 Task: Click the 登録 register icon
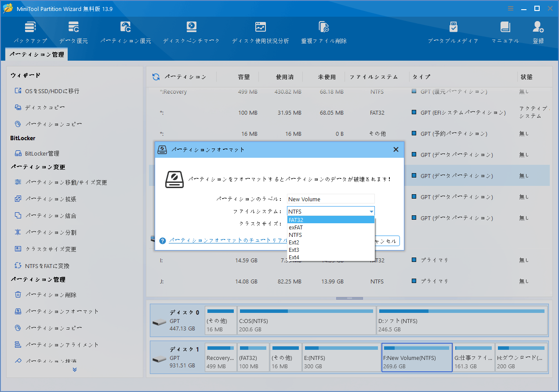click(538, 32)
